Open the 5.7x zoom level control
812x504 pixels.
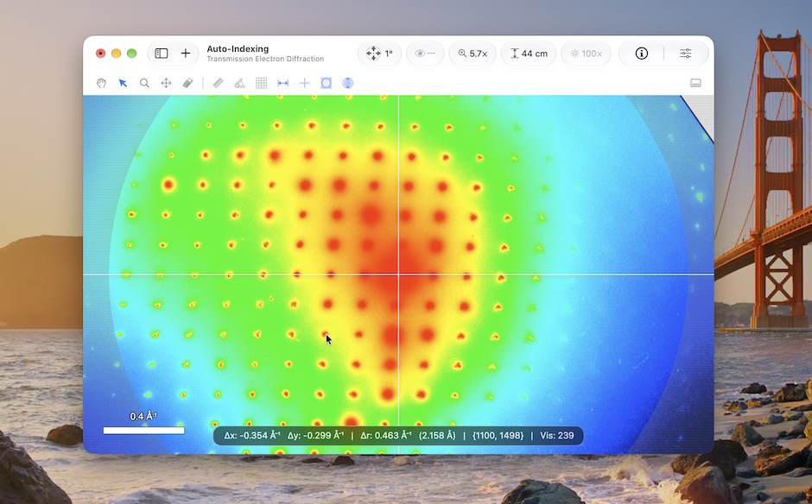(473, 54)
